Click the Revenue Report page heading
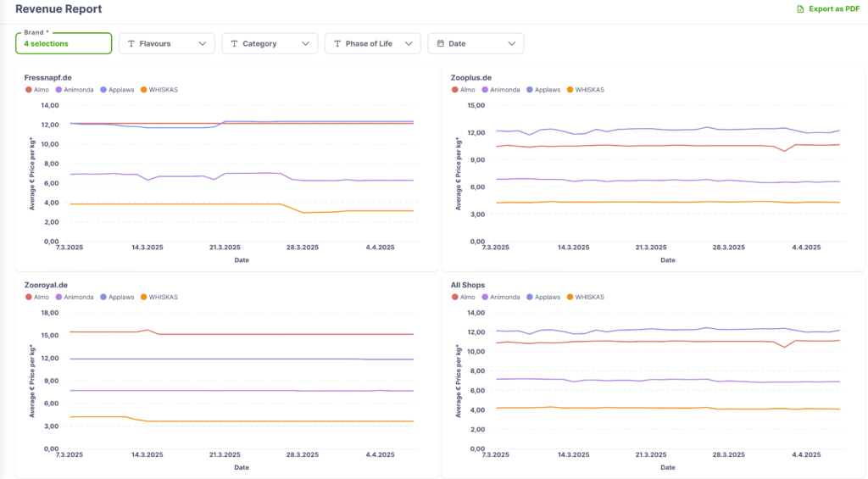This screenshot has width=868, height=479. point(58,9)
